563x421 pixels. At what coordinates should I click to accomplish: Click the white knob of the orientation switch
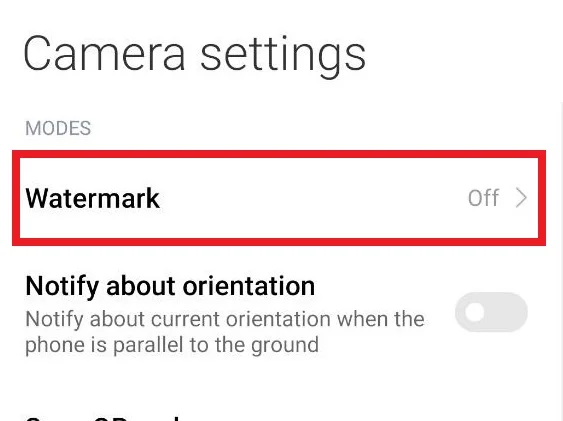click(x=474, y=312)
